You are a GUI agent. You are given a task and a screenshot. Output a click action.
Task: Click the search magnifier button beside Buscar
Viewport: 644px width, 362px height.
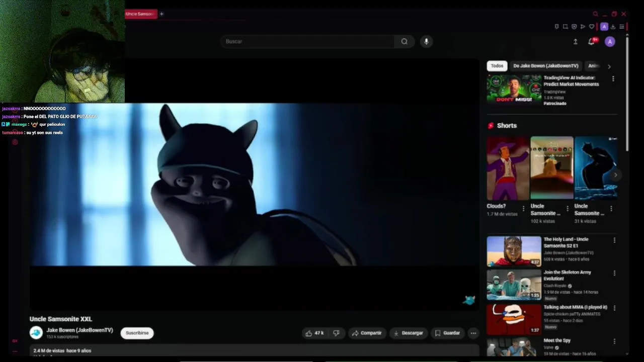click(x=404, y=41)
